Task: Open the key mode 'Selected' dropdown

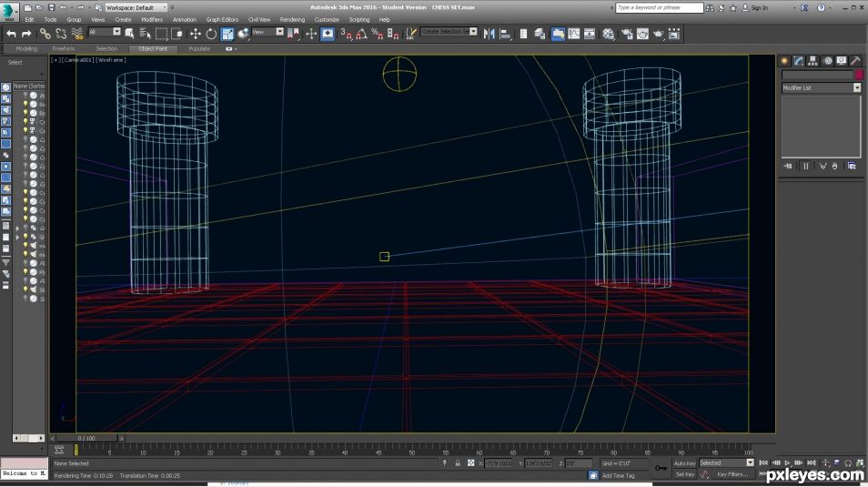Action: pos(726,462)
